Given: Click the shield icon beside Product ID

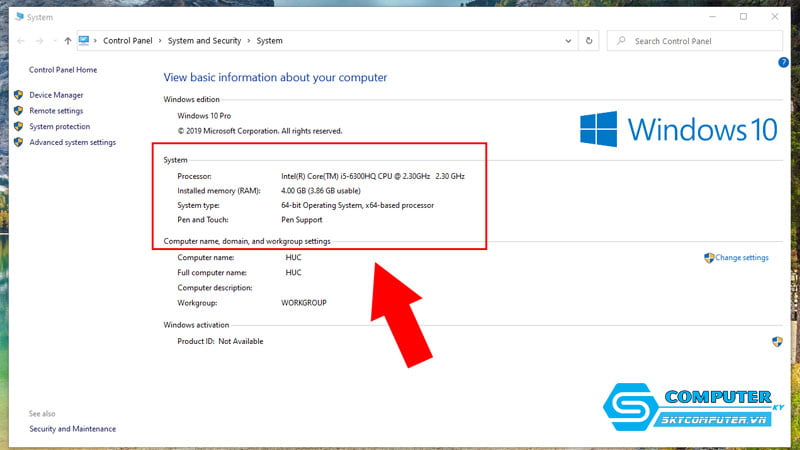Looking at the screenshot, I should point(777,341).
